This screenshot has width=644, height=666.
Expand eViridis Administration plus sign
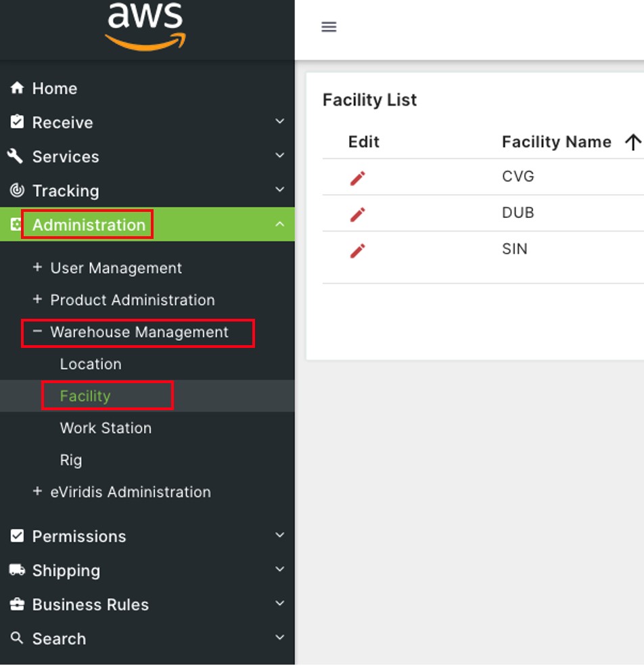coord(37,491)
